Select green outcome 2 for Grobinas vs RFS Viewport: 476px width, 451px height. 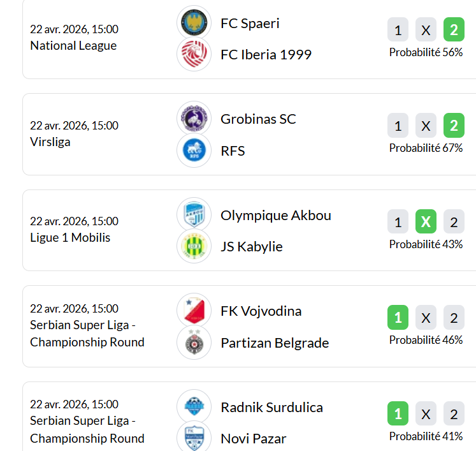point(454,126)
